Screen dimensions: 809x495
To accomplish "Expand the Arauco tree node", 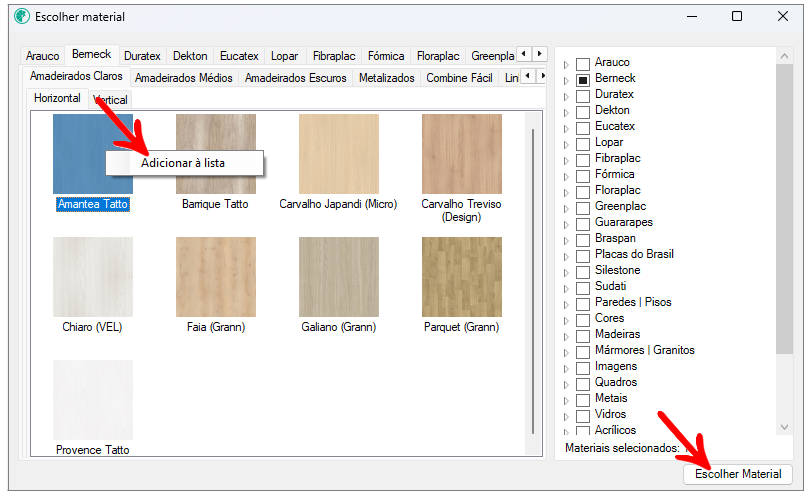I will point(566,65).
